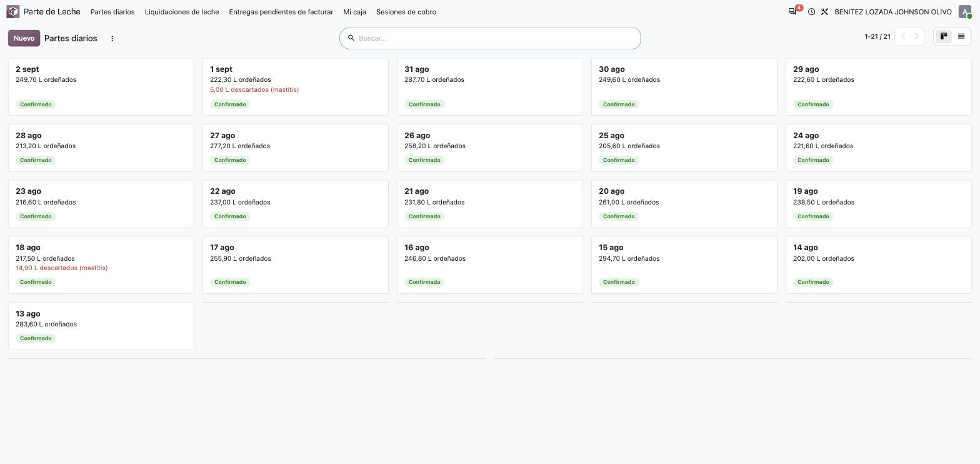This screenshot has width=980, height=464.
Task: Click the 1-21 / 21 pager counter
Action: (877, 36)
